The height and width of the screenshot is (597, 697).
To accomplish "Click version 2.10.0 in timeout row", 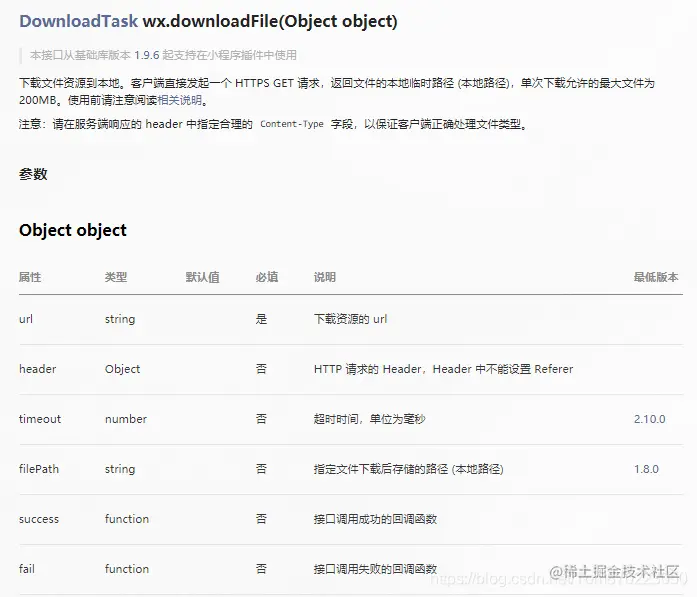I will (x=650, y=419).
